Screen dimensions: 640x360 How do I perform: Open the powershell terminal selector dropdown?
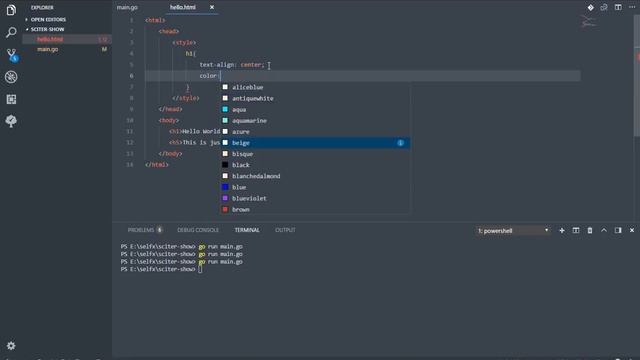[x=513, y=231]
